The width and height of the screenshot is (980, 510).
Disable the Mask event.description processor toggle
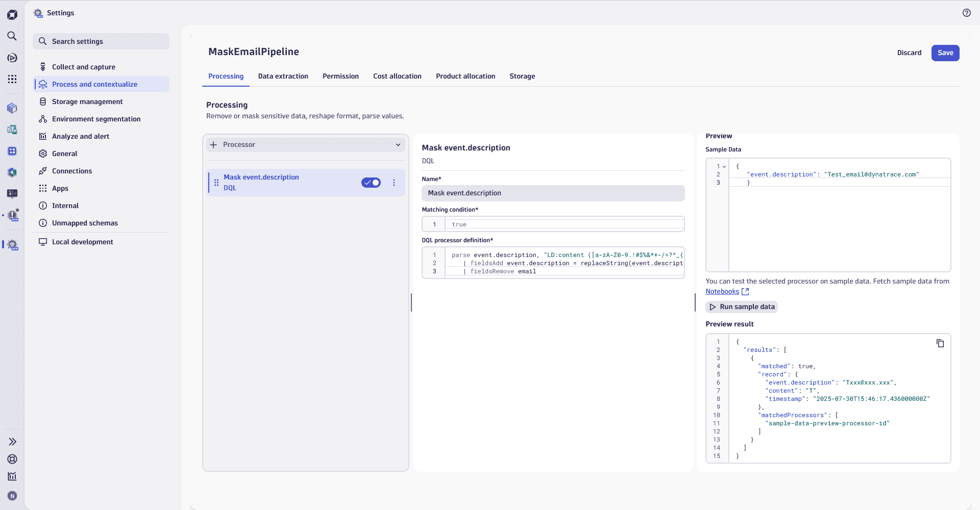coord(371,183)
